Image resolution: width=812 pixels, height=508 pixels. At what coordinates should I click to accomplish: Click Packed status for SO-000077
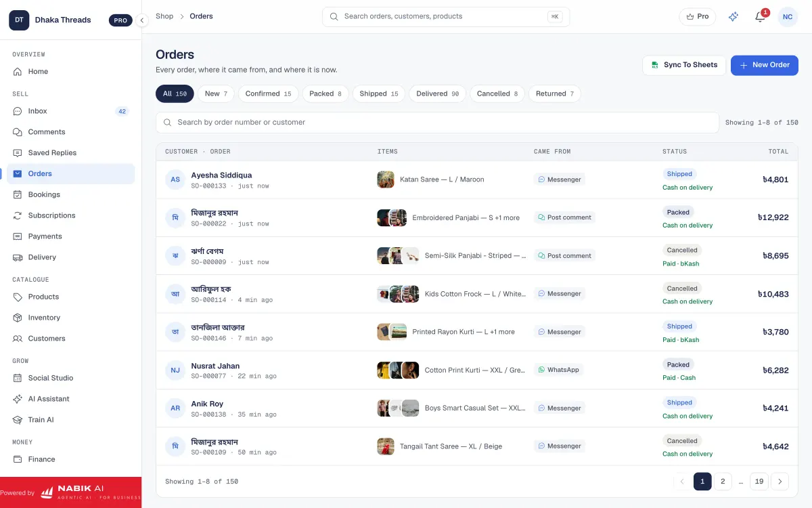678,364
